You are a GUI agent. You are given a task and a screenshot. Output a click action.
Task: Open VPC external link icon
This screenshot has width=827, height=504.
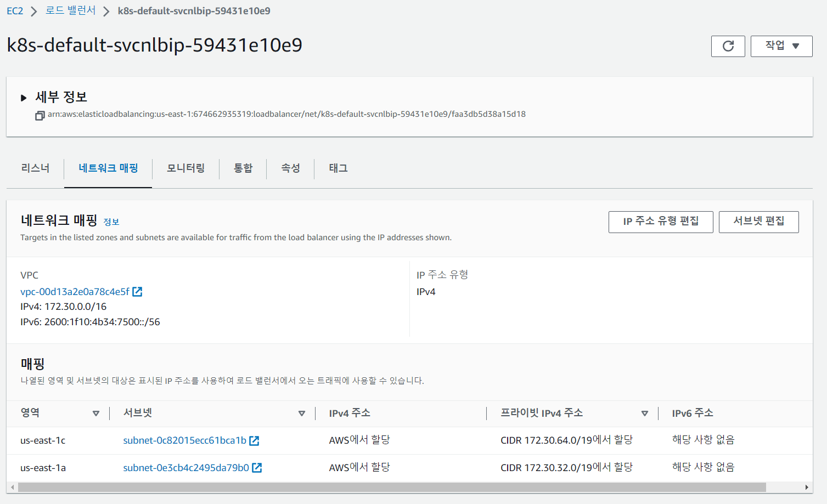[x=137, y=292]
